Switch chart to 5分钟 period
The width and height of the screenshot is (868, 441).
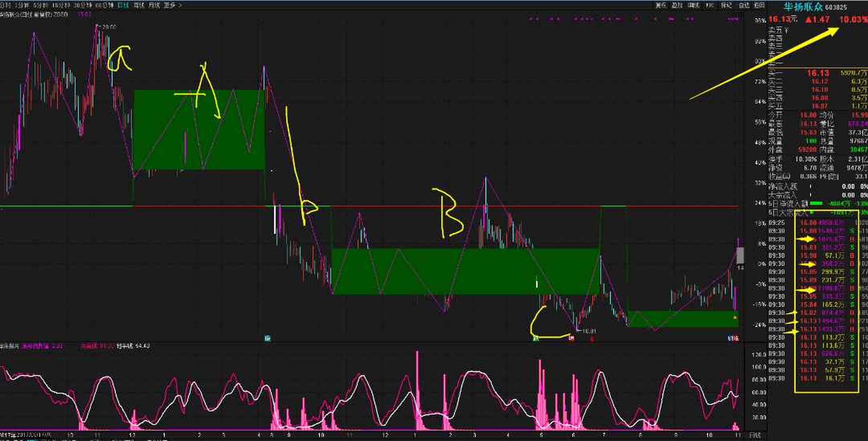tap(41, 6)
